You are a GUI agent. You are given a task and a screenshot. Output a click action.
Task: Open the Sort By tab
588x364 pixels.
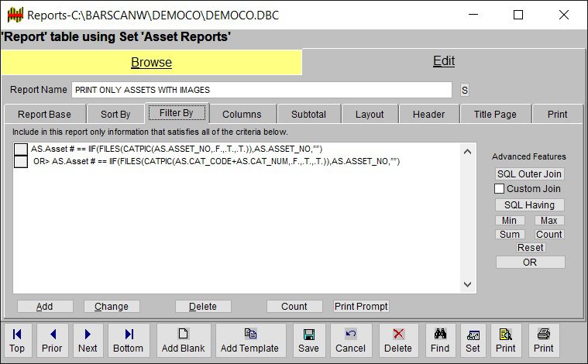(115, 115)
